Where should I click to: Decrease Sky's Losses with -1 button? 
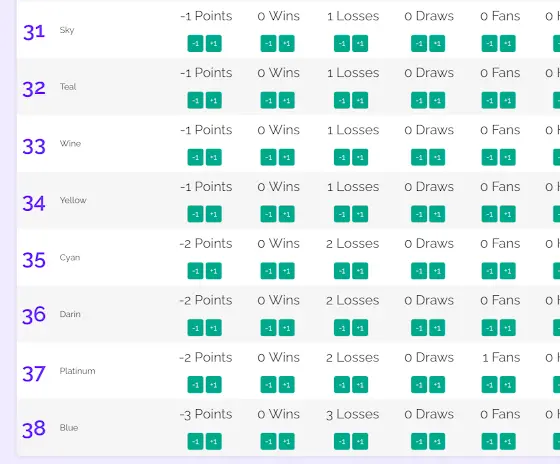coord(342,44)
